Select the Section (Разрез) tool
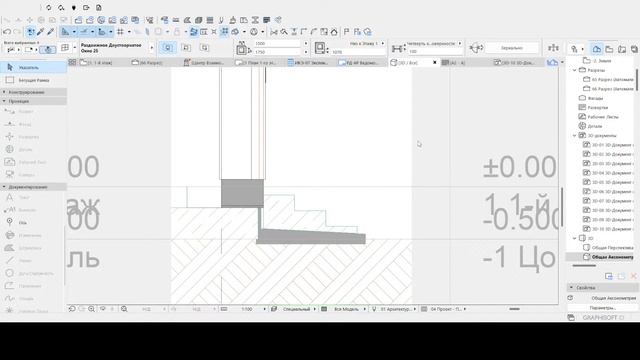The image size is (640, 360). point(33,111)
